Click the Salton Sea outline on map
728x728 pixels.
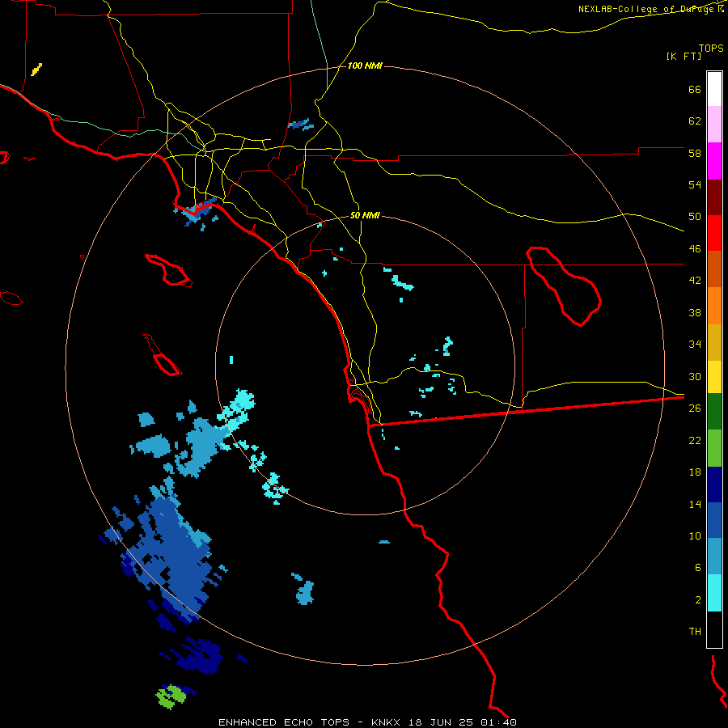(563, 286)
